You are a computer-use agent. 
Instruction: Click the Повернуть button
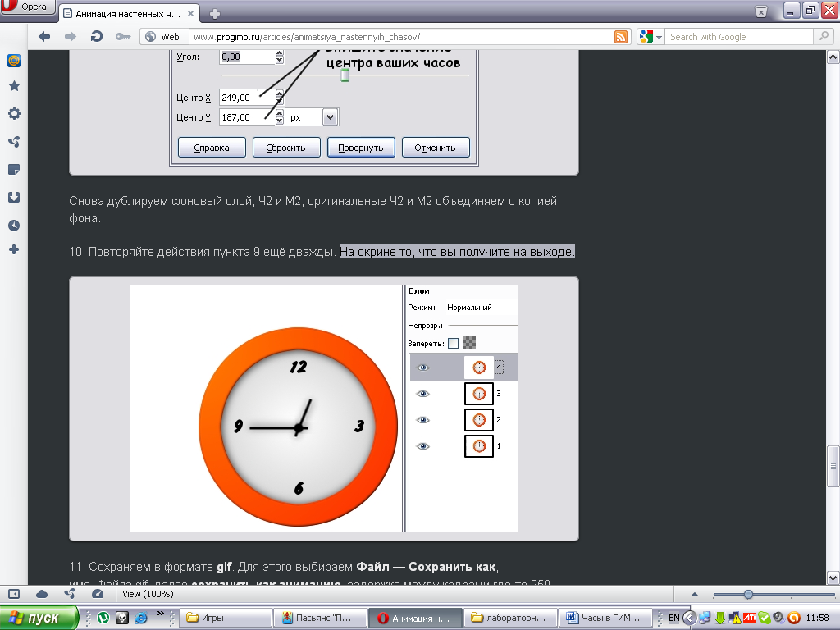[x=361, y=148]
